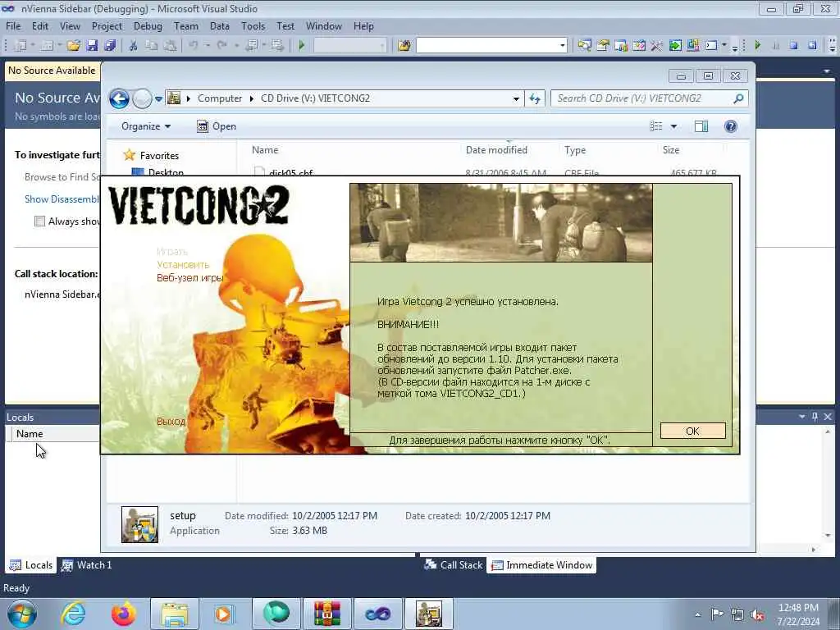Image resolution: width=840 pixels, height=630 pixels.
Task: Open the Properties Window toolbar icon
Action: click(603, 46)
